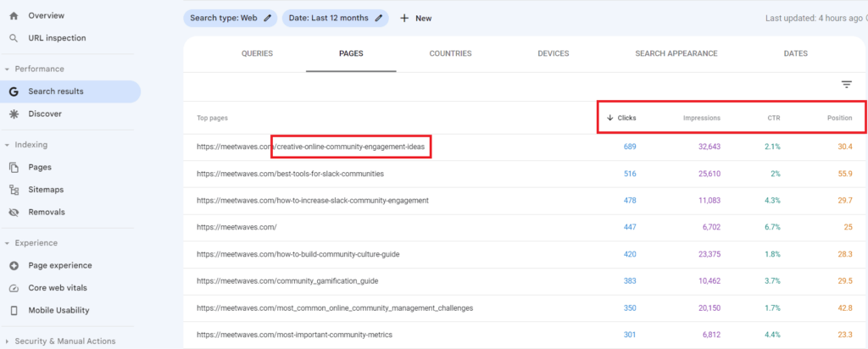Sort by Impressions column header
This screenshot has width=868, height=349.
[x=701, y=118]
